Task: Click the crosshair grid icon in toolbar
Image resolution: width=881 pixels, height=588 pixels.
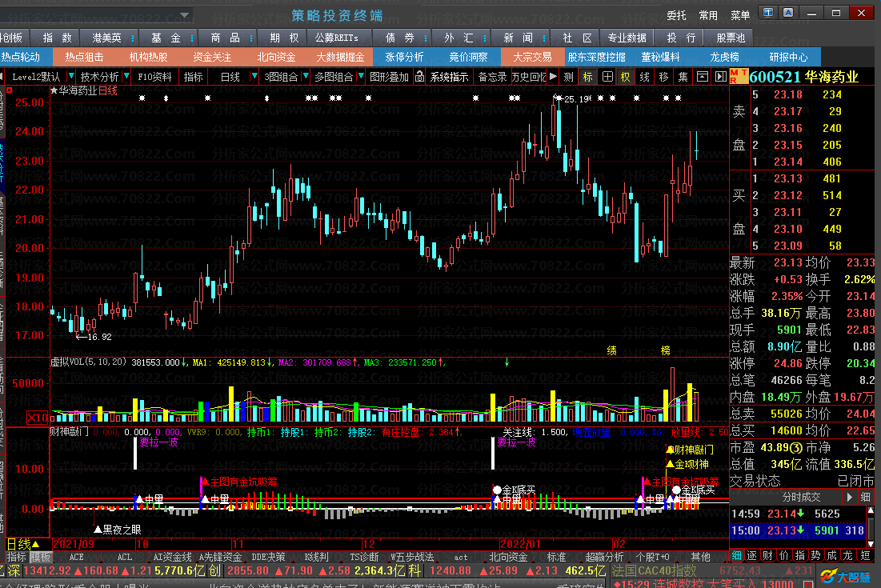Action: pyautogui.click(x=607, y=77)
